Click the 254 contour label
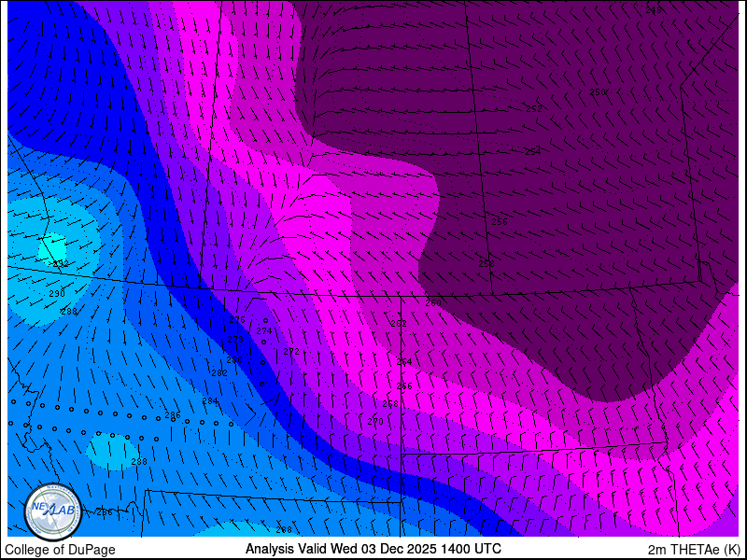 click(533, 152)
